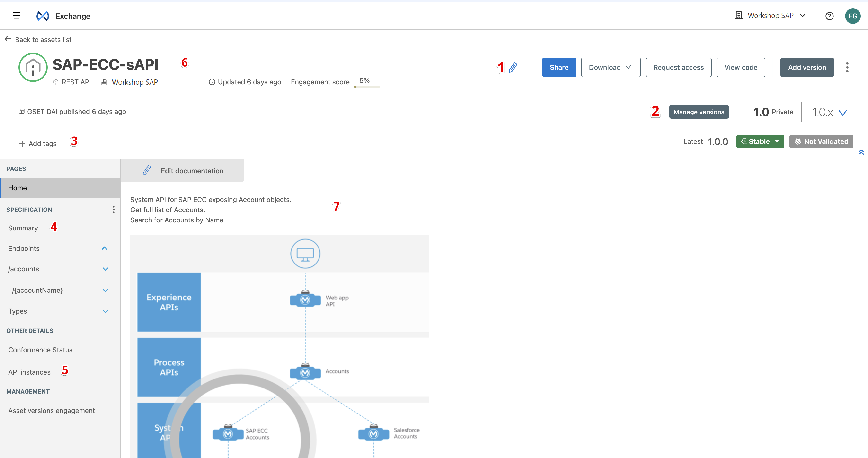Click the Web app API Mule icon in diagram
Viewport: 868px width, 458px height.
(x=305, y=299)
